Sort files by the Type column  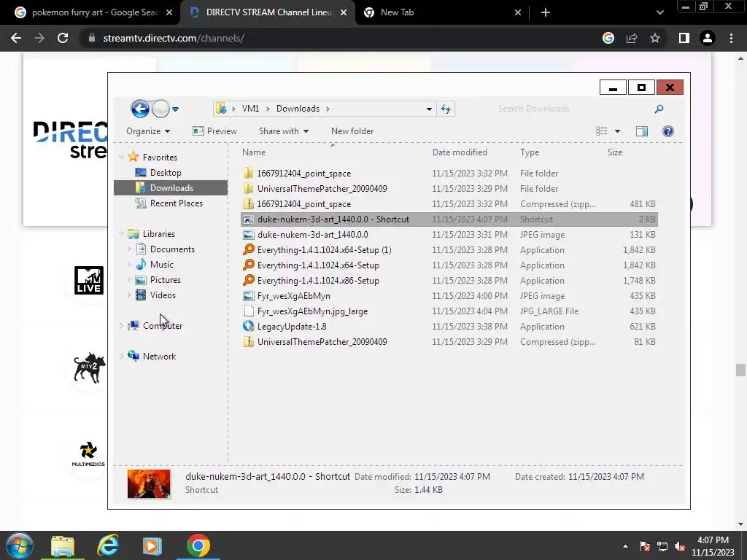pos(530,152)
